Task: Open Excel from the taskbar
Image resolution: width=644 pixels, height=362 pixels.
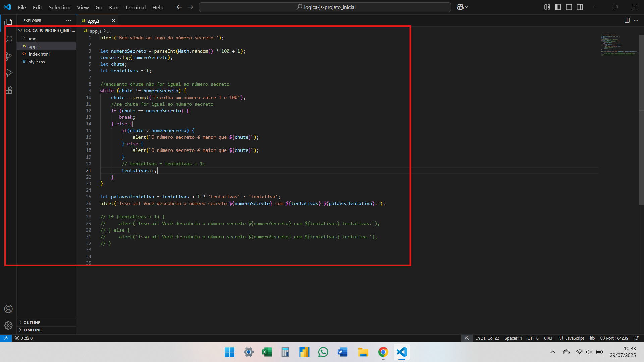Action: click(267, 352)
